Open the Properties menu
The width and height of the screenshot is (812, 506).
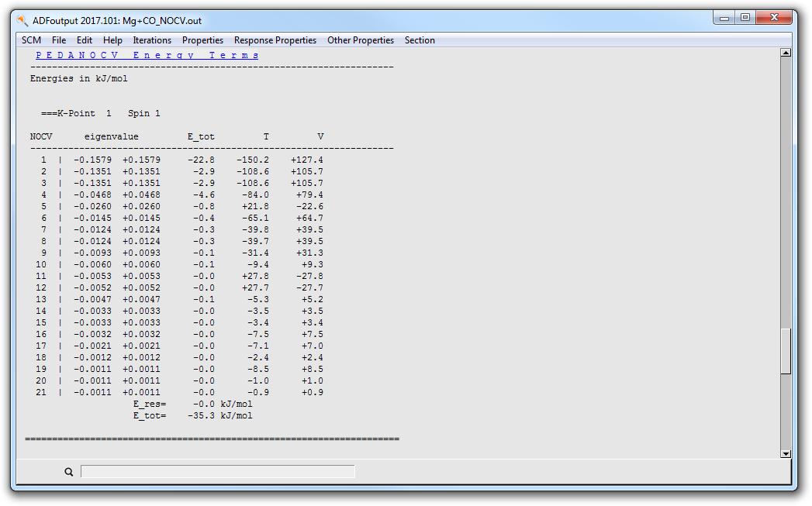[202, 40]
